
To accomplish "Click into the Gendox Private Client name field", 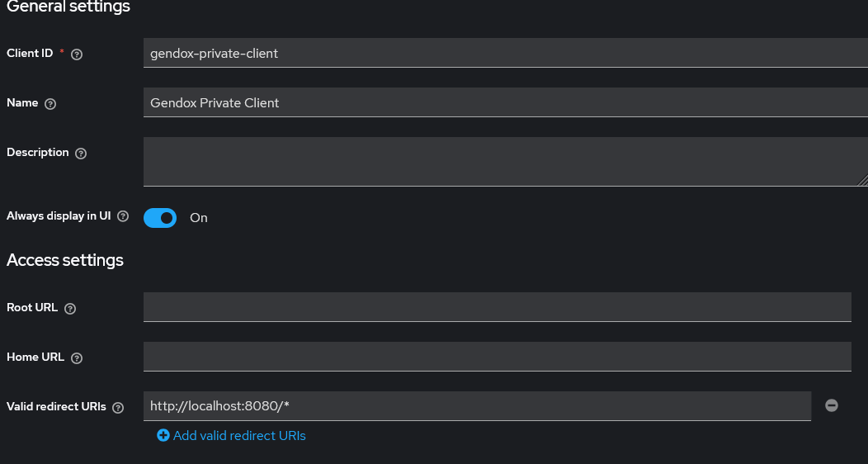I will [497, 102].
